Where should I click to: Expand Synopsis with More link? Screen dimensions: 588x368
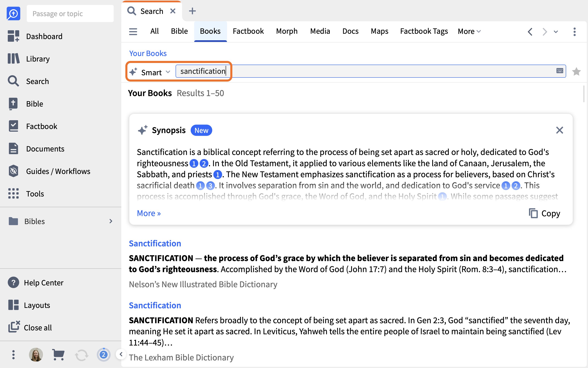coord(149,213)
